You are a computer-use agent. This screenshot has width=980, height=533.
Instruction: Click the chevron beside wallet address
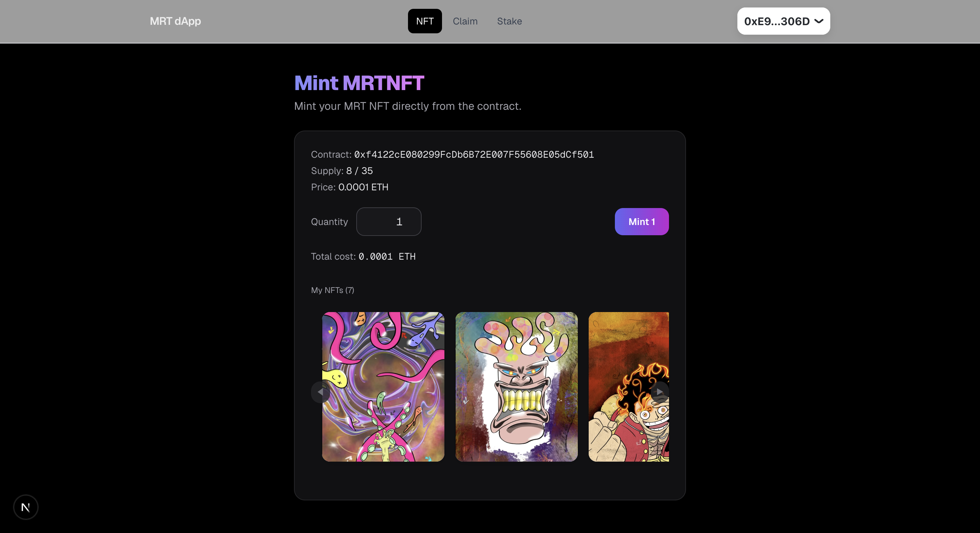(x=819, y=21)
